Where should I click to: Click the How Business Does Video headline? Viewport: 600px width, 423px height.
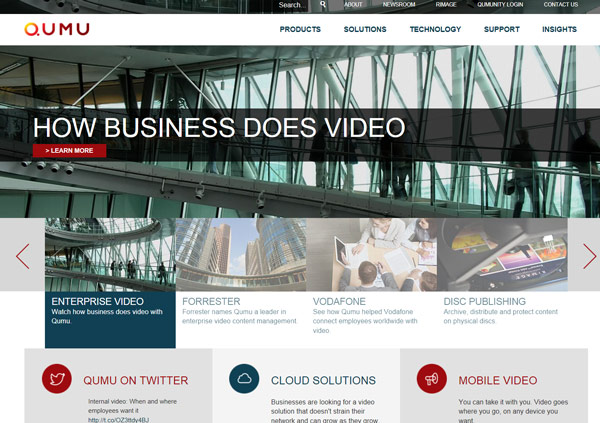tap(219, 127)
